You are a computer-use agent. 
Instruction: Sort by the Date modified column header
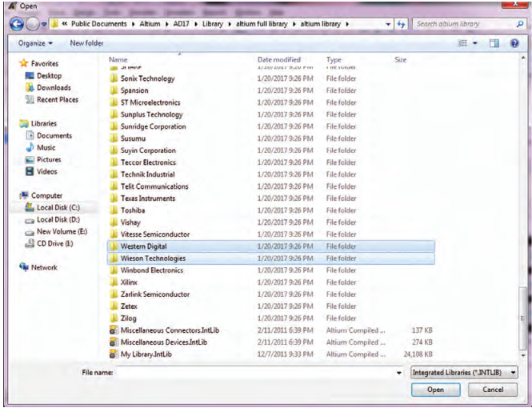tap(279, 59)
